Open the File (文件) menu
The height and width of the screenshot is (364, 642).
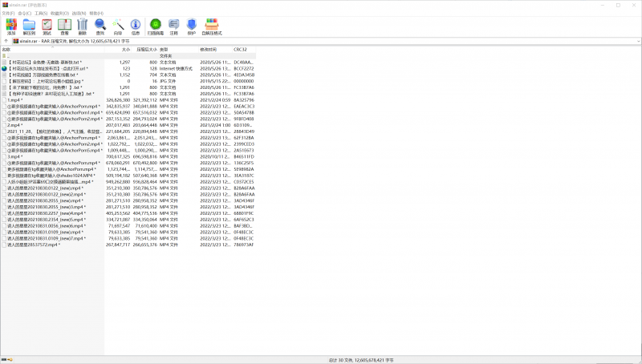[x=7, y=14]
